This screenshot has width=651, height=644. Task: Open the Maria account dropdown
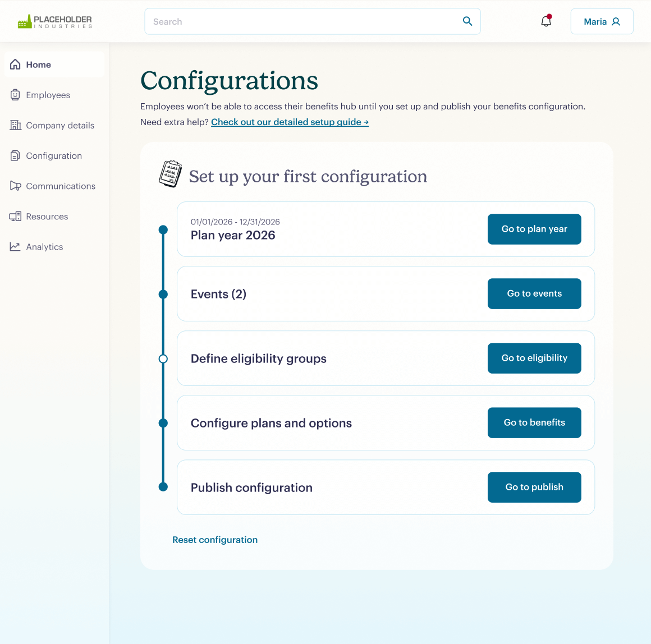602,21
